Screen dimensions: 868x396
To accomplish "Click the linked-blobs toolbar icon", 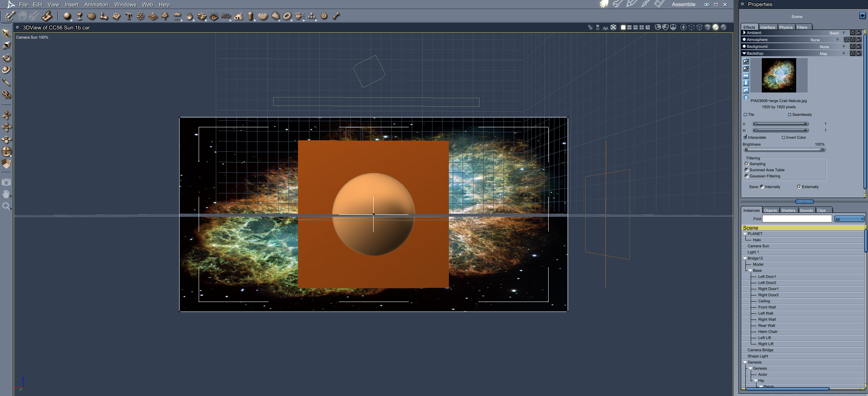I will [104, 16].
